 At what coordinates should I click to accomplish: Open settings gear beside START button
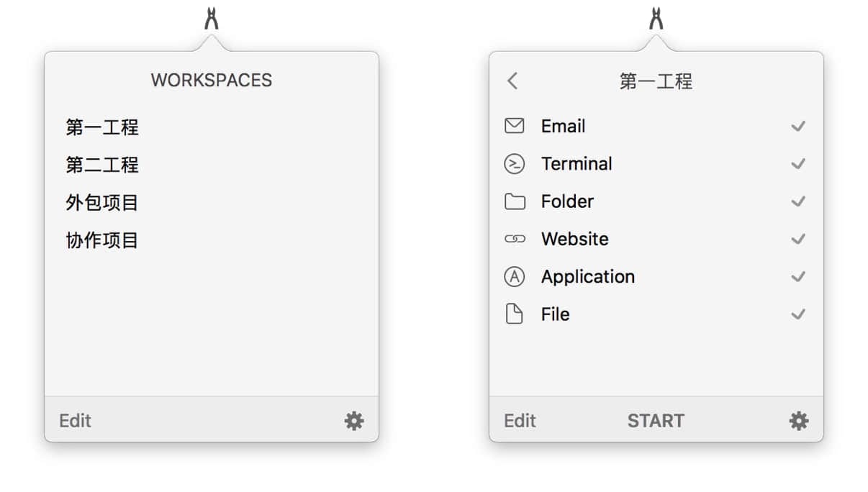tap(799, 421)
